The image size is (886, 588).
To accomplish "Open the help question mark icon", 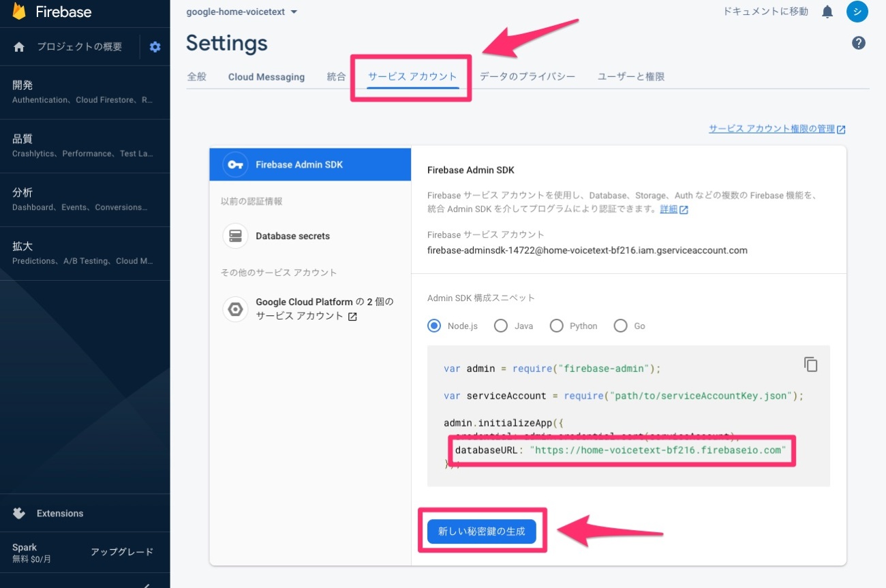I will [859, 43].
